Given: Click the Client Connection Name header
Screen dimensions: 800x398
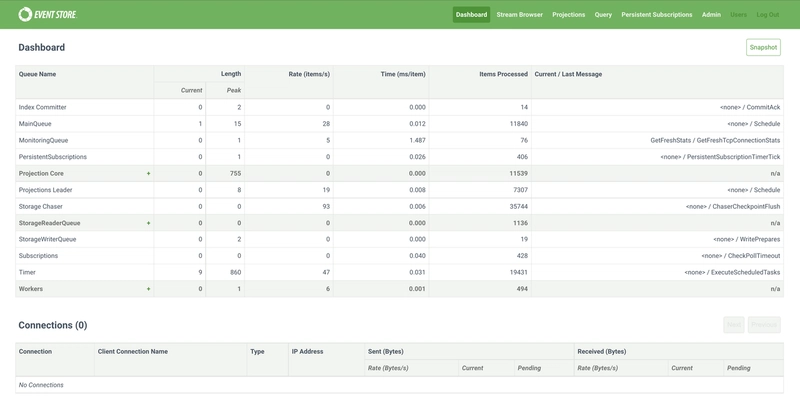Looking at the screenshot, I should [x=133, y=352].
